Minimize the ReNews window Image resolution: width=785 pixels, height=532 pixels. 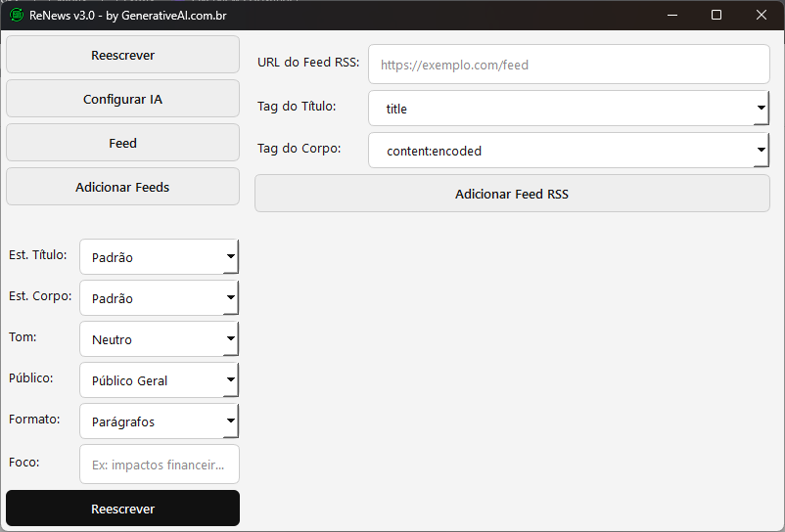coord(671,15)
